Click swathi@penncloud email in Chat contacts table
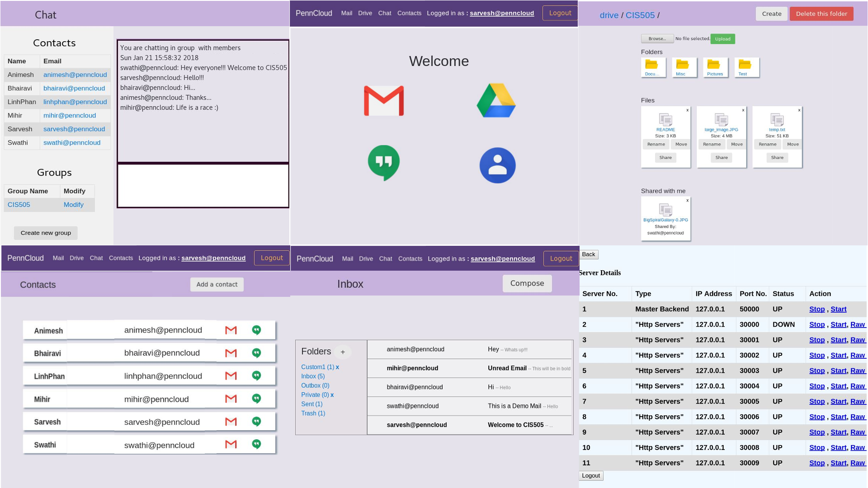 click(72, 143)
